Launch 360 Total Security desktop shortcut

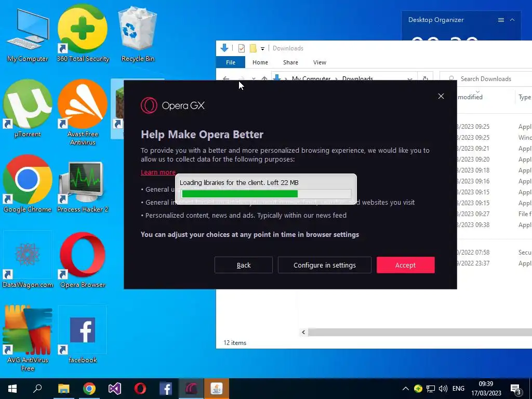pos(83,34)
